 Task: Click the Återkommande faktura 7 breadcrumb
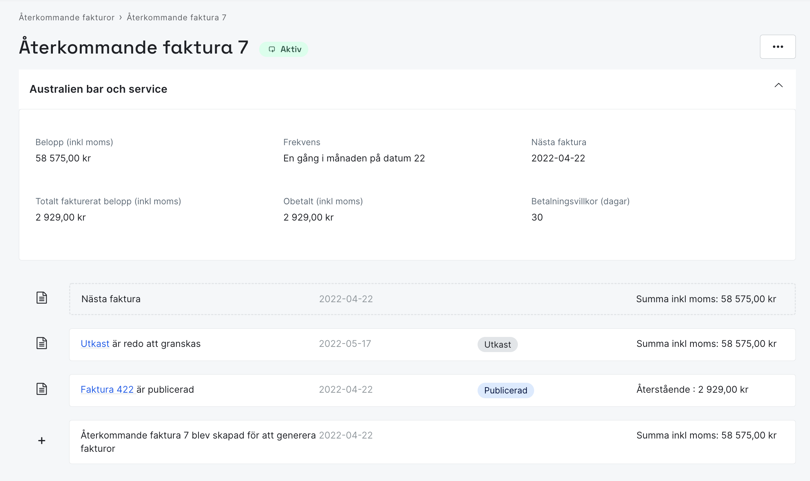coord(176,17)
